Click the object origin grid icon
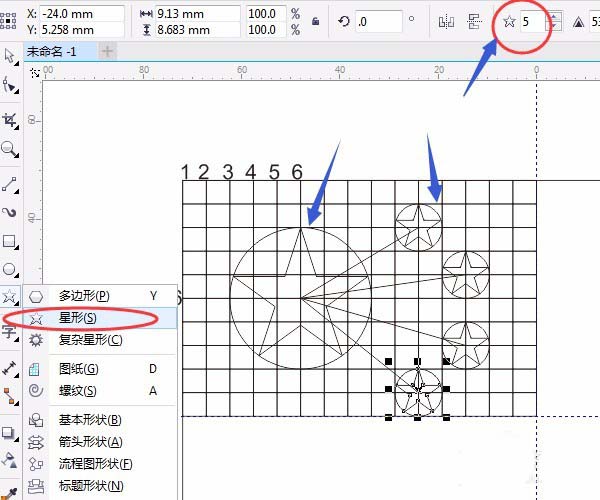Screen dimensions: 600x500 point(8,21)
